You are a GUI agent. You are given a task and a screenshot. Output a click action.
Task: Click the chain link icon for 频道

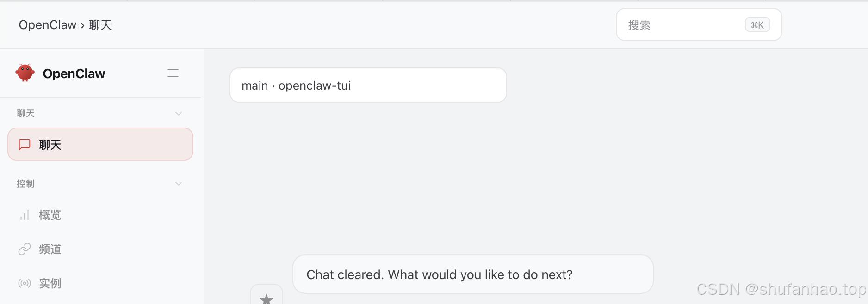[25, 249]
